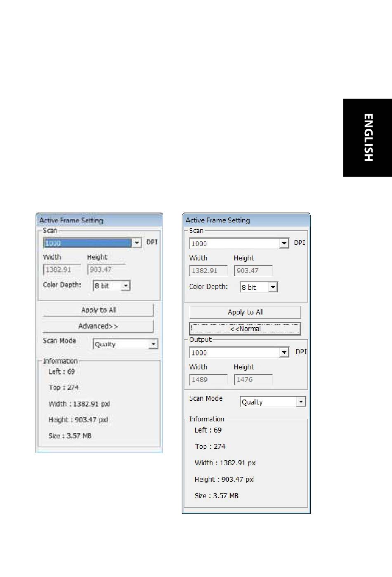Open Scan DPI dropdown arrow in the expanded panel
The height and width of the screenshot is (577, 392).
(284, 244)
